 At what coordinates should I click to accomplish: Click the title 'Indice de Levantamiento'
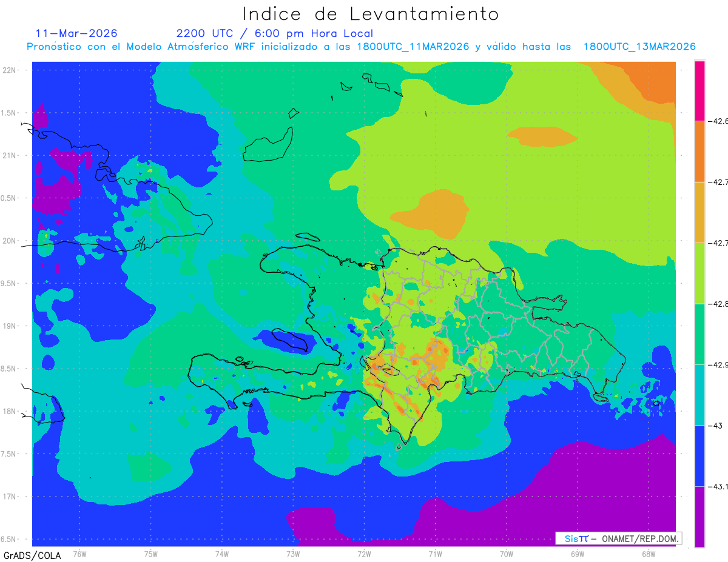[x=371, y=14]
